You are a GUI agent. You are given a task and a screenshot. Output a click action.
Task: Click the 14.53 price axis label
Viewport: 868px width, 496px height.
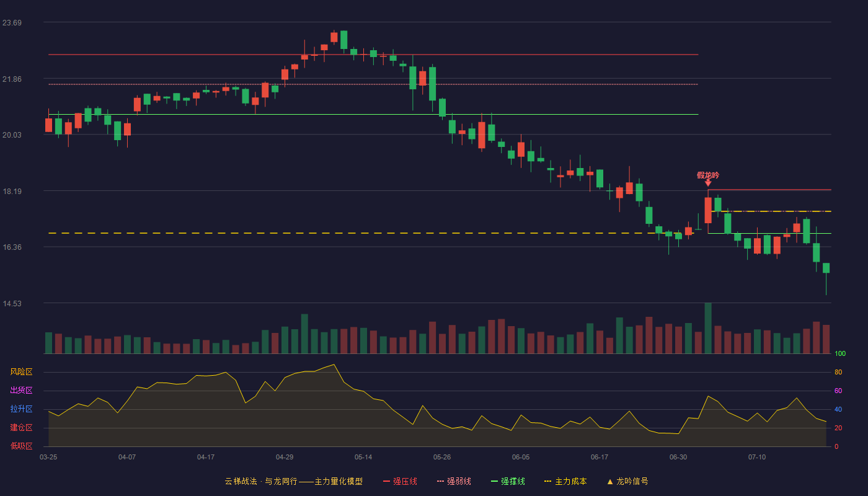(x=12, y=304)
